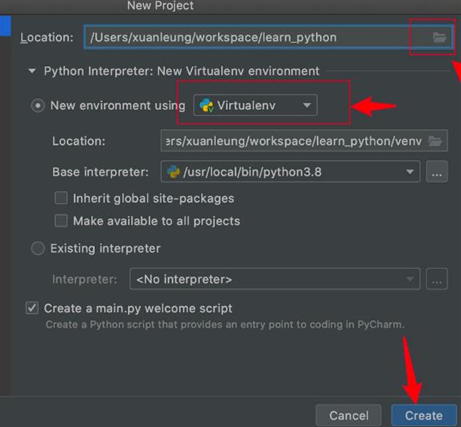Open the Virtualenv environment type dropdown
Screen dimensions: 461x427
(x=255, y=106)
